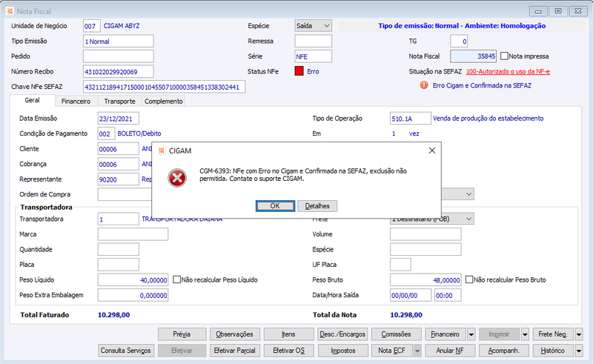Click the empty Pedido field

(119, 56)
